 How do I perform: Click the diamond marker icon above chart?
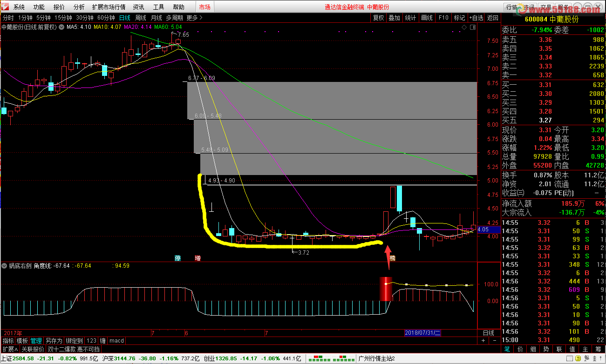464,27
